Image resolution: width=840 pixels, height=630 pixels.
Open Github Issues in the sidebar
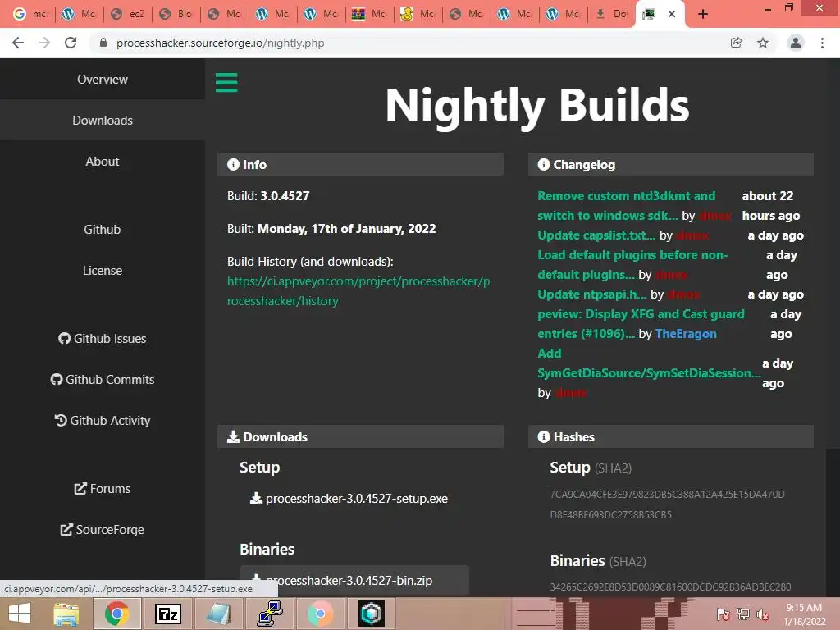103,339
